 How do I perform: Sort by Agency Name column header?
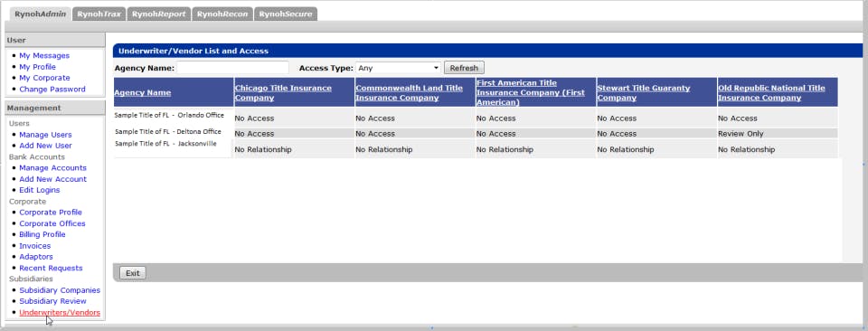(x=143, y=92)
